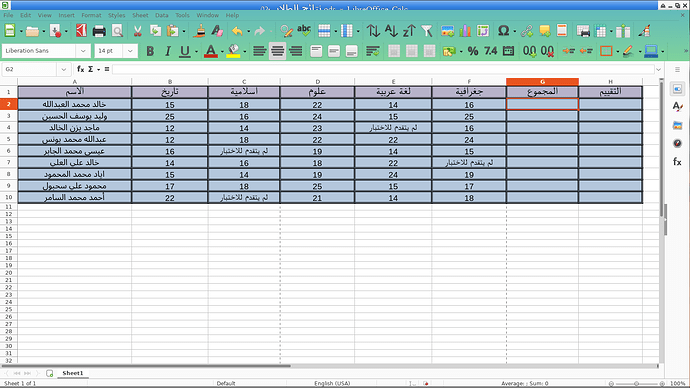This screenshot has height=388, width=690.
Task: Open the Sheet menu
Action: tap(140, 15)
